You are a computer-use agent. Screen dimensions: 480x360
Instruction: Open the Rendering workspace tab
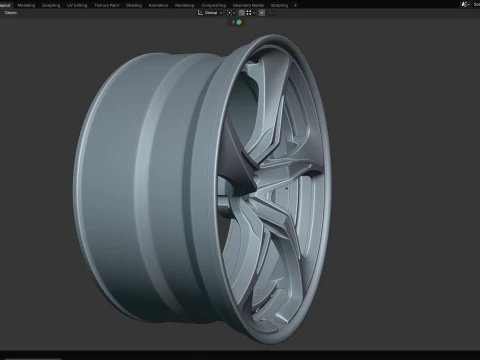coord(184,5)
